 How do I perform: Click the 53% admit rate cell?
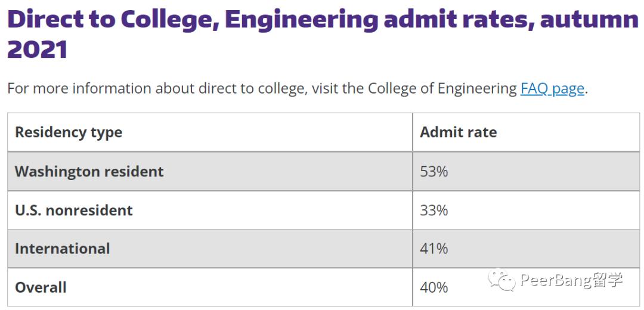tap(434, 172)
